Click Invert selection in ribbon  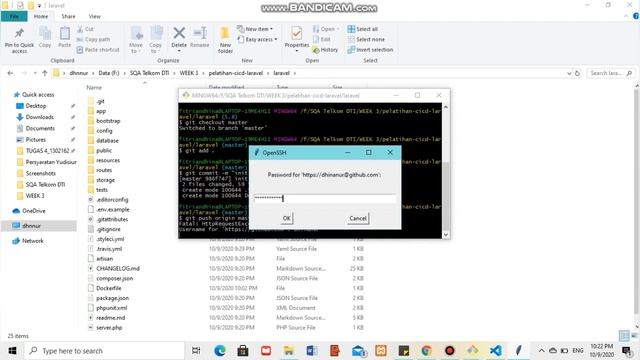point(370,49)
